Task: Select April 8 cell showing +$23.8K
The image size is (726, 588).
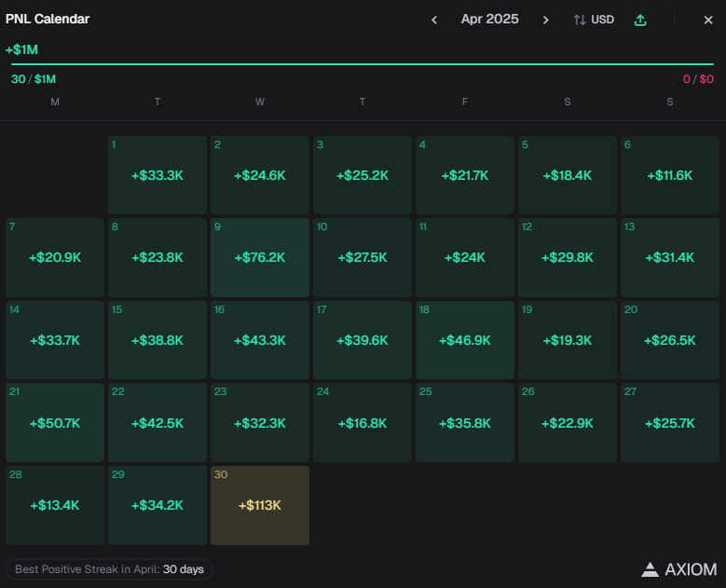Action: (158, 257)
